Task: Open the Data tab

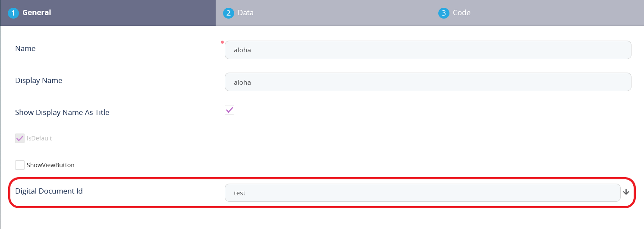Action: click(x=245, y=13)
